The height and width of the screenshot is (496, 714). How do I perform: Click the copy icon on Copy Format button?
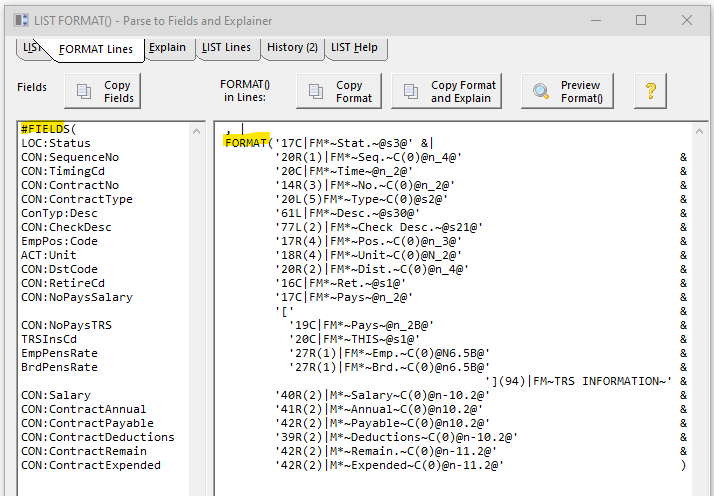(316, 91)
